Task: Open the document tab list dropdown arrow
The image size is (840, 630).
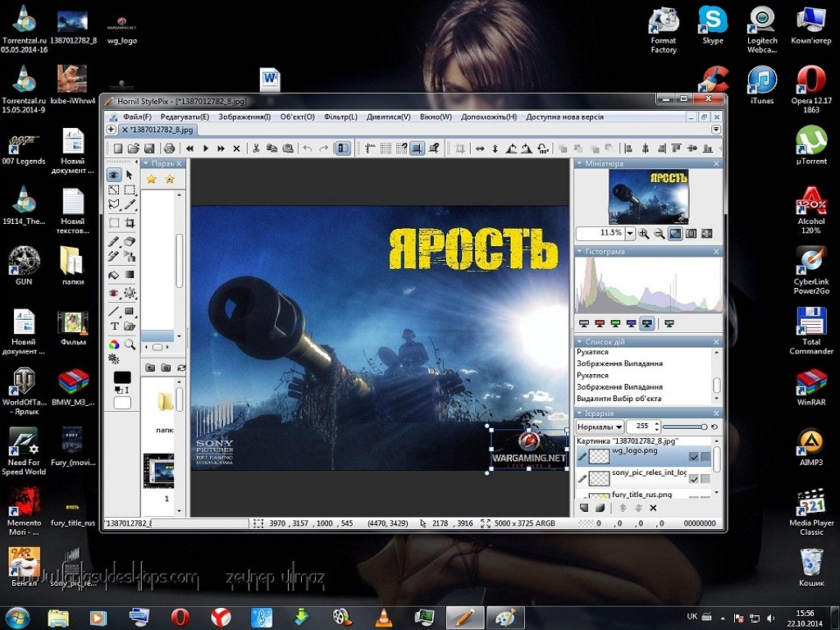Action: click(x=716, y=130)
